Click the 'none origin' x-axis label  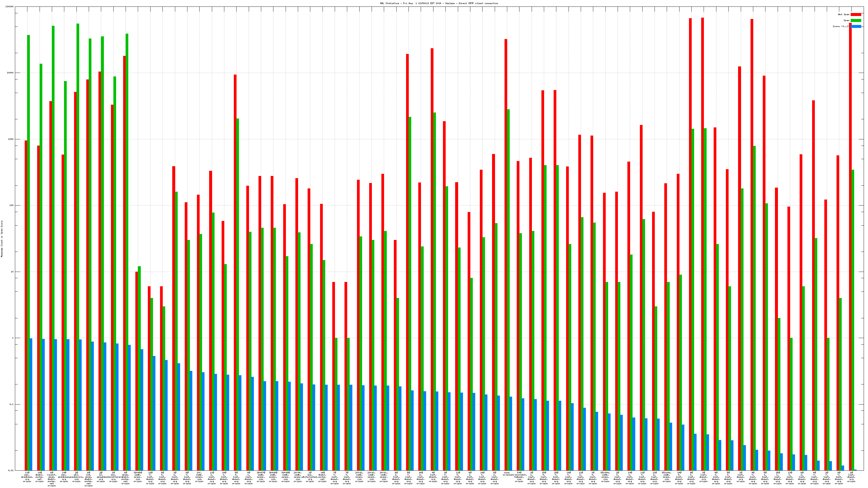[x=506, y=474]
